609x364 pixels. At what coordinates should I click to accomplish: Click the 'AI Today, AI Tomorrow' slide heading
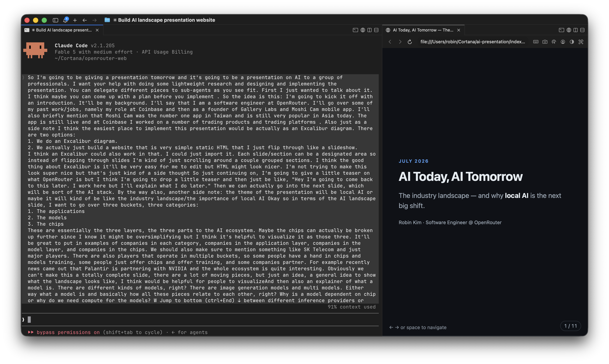[460, 177]
